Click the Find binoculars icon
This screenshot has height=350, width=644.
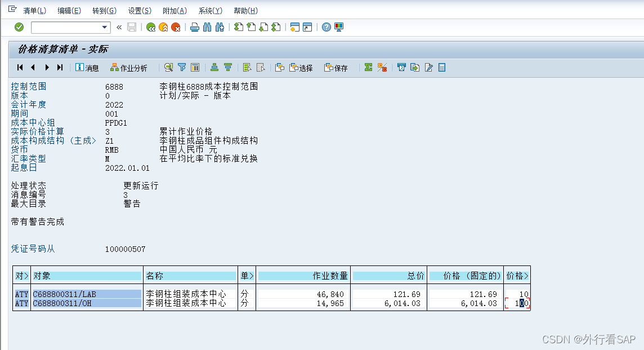click(x=207, y=27)
